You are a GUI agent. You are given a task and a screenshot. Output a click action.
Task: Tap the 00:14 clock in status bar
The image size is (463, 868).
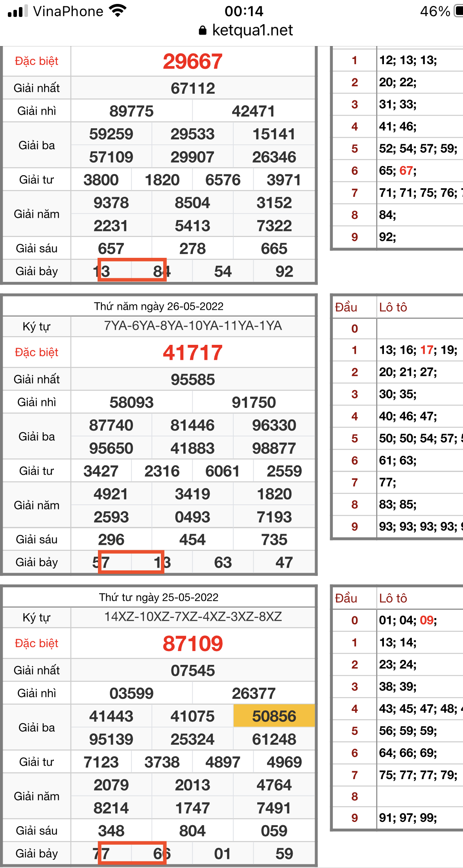(x=244, y=11)
